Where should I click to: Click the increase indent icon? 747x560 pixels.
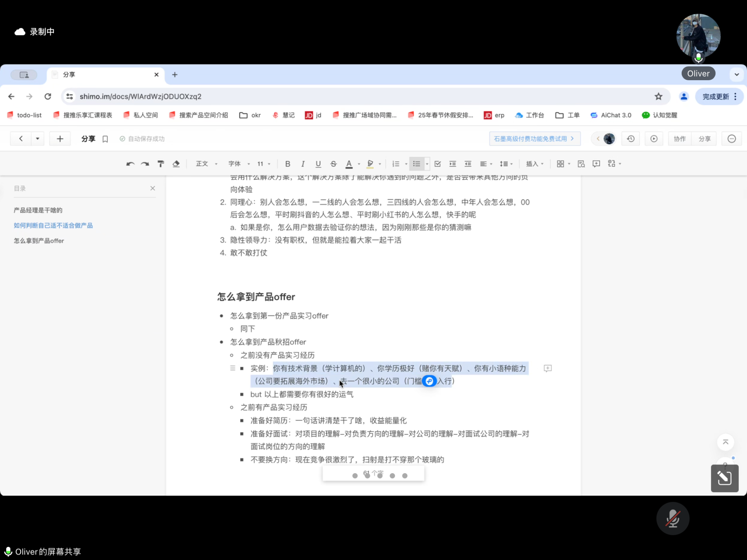click(x=453, y=164)
